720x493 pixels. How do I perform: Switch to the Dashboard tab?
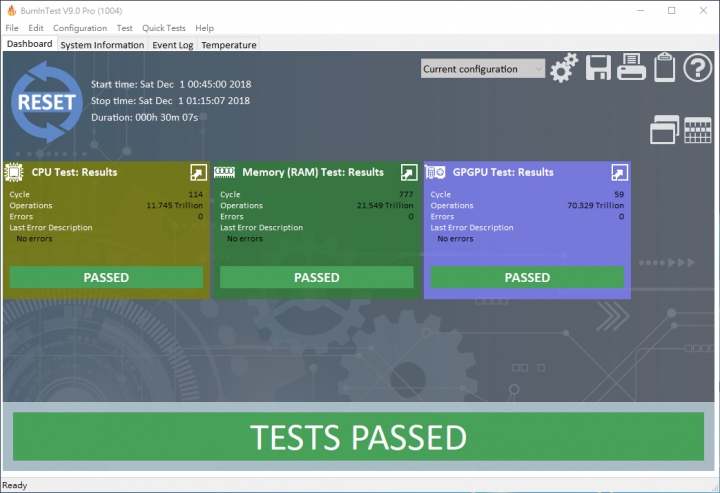[29, 44]
